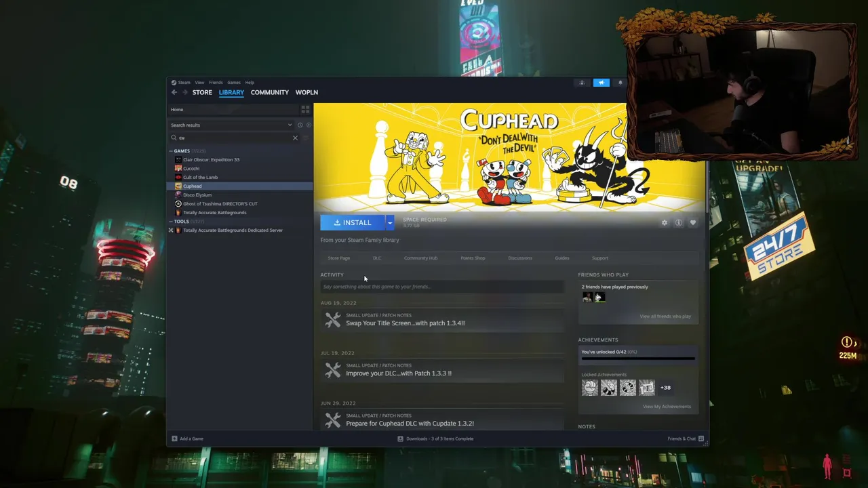
Task: Switch to the LIBRARY tab
Action: click(x=231, y=92)
